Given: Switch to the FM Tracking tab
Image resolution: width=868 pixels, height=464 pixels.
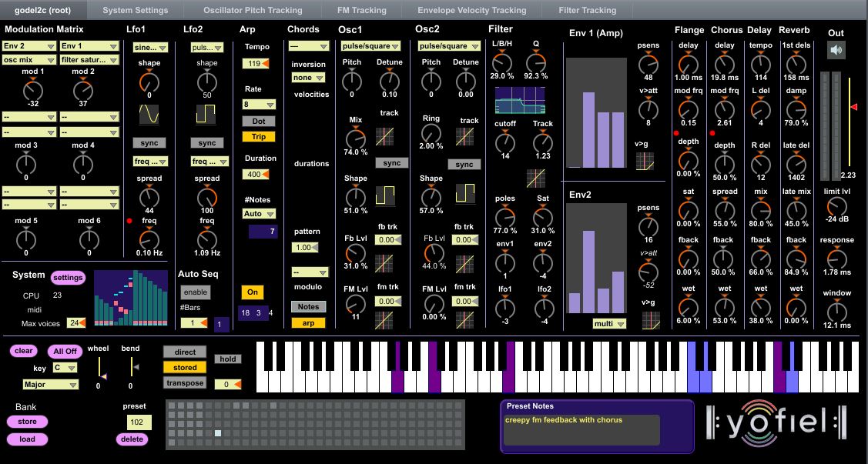Looking at the screenshot, I should pyautogui.click(x=361, y=10).
